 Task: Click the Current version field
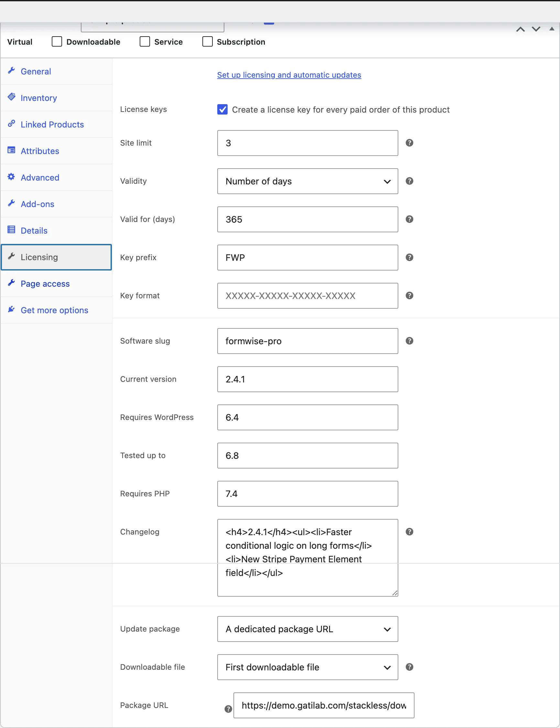click(307, 379)
